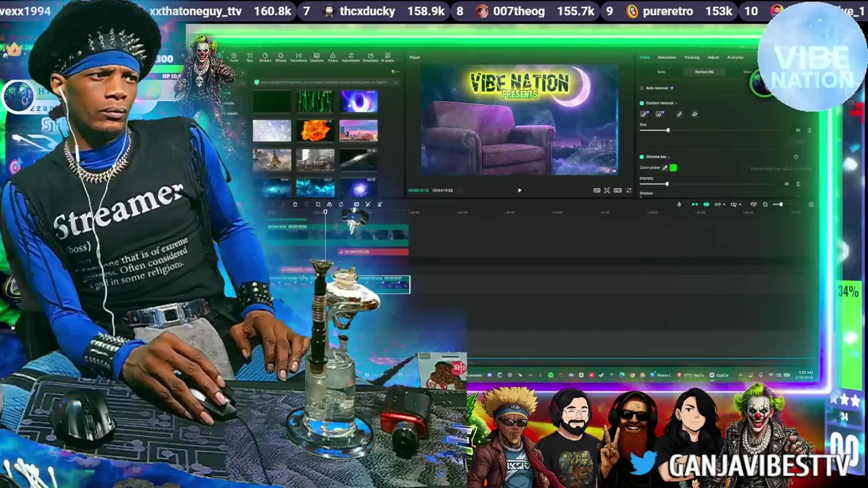Open the YouTube taskbar window
The height and width of the screenshot is (488, 868).
click(x=689, y=375)
